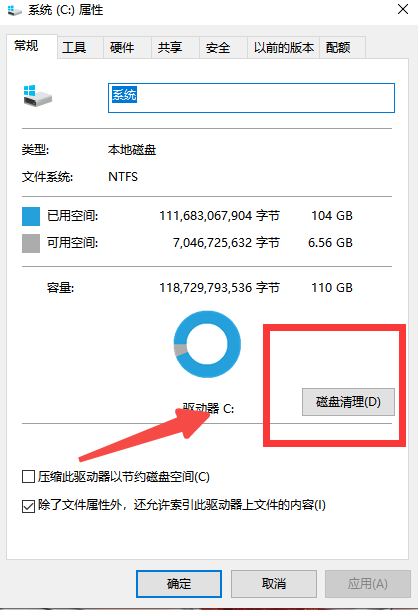Click the drive icon in the title bar
The height and width of the screenshot is (610, 418).
click(x=14, y=10)
